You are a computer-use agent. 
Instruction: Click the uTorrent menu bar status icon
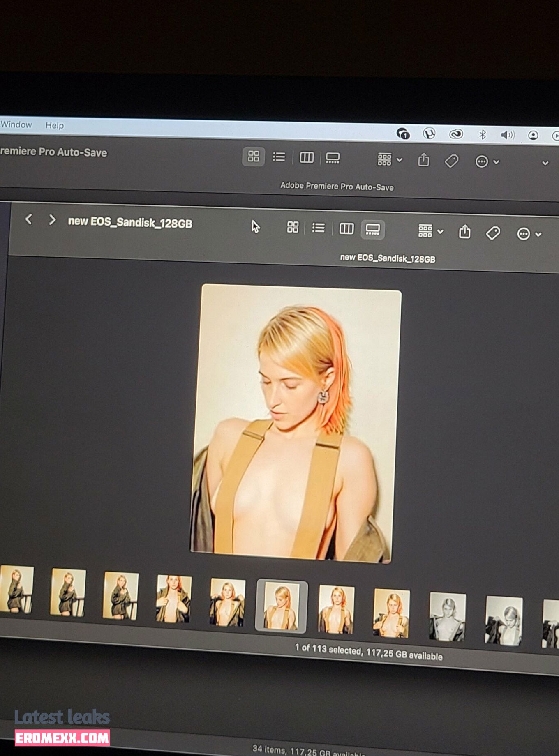pyautogui.click(x=429, y=134)
